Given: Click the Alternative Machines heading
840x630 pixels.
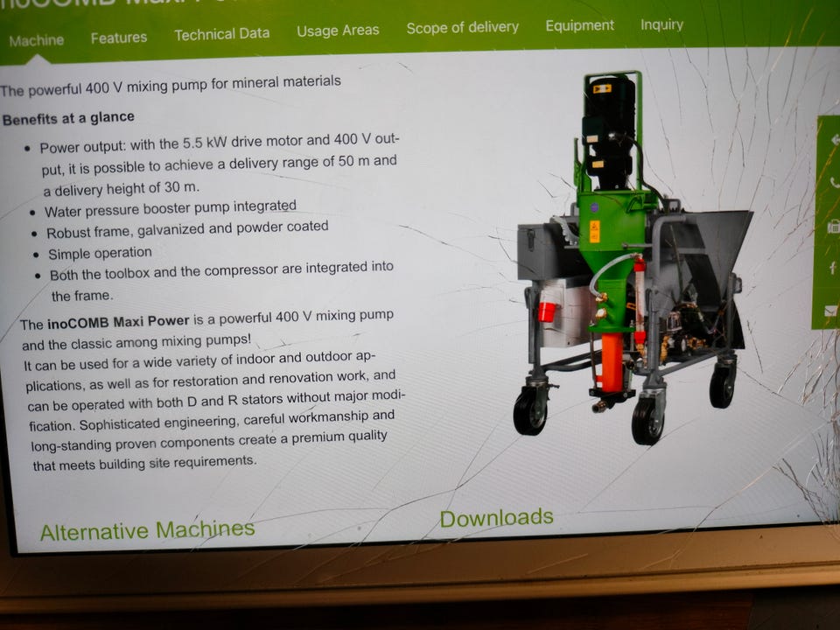Looking at the screenshot, I should click(147, 530).
